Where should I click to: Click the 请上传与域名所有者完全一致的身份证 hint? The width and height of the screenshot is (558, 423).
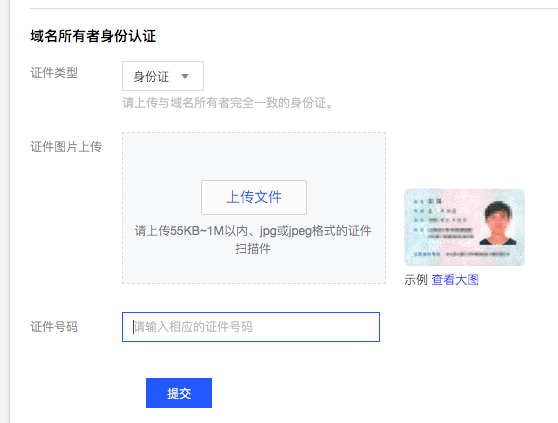tap(228, 103)
